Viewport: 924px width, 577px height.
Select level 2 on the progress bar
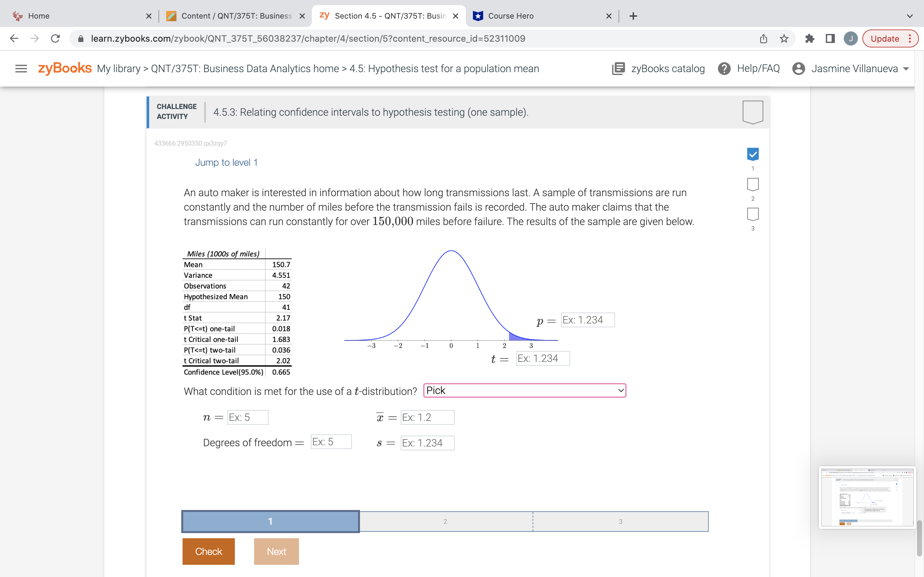click(445, 521)
